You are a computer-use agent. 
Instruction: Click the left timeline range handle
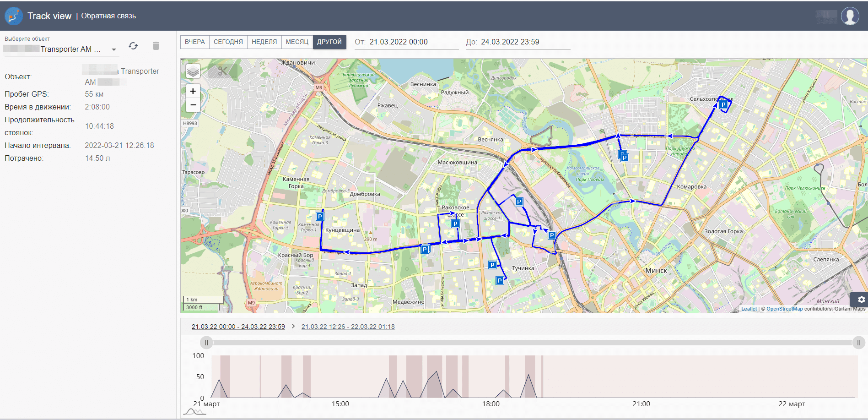point(206,343)
